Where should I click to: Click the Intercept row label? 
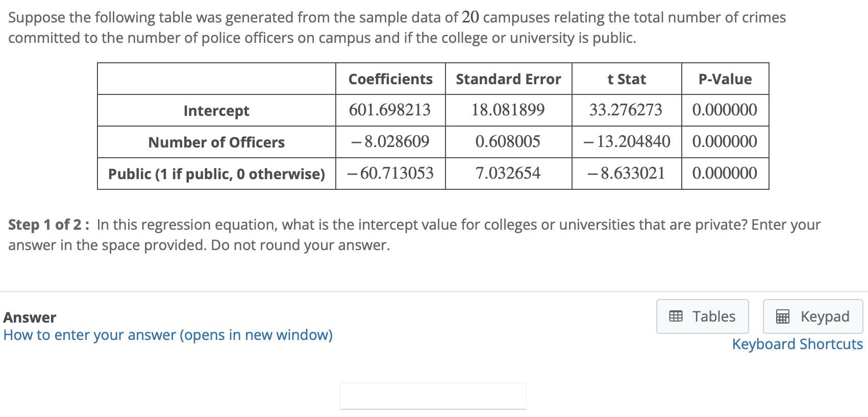pyautogui.click(x=216, y=111)
